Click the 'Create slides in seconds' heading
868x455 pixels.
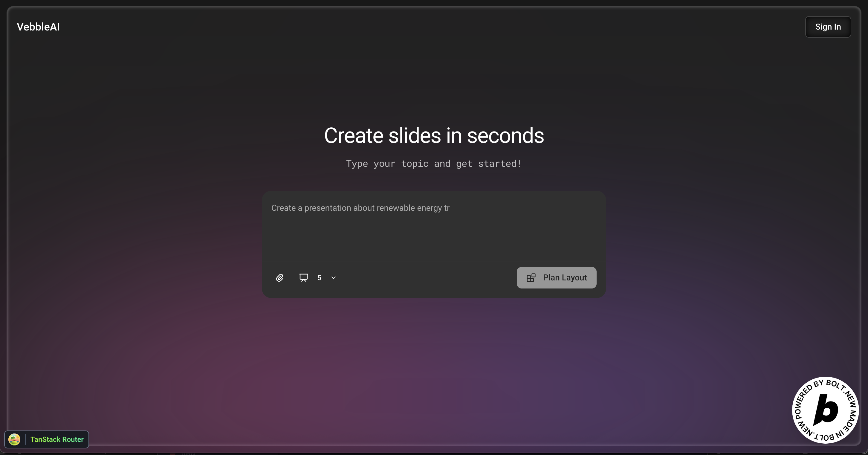(x=434, y=135)
